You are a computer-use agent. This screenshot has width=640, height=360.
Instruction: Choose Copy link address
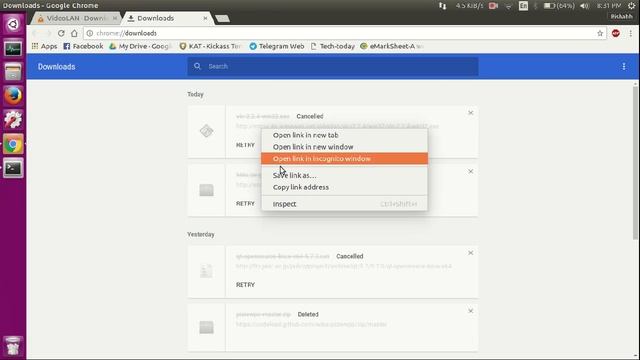(344, 187)
